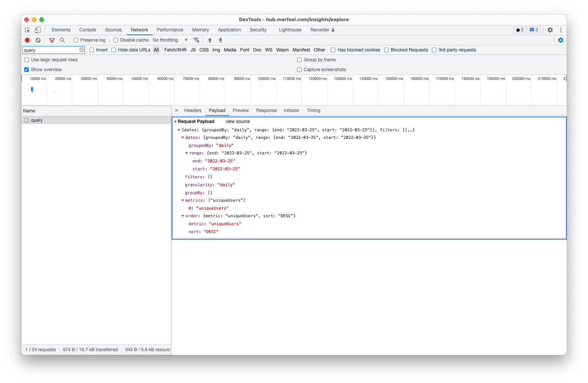Screen dimensions: 588x383
Task: Collapse the metrics array disclosure triangle
Action: (x=183, y=200)
